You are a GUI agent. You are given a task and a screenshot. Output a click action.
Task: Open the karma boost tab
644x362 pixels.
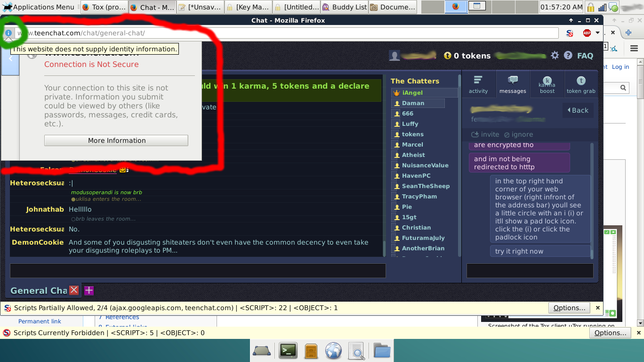tap(547, 84)
